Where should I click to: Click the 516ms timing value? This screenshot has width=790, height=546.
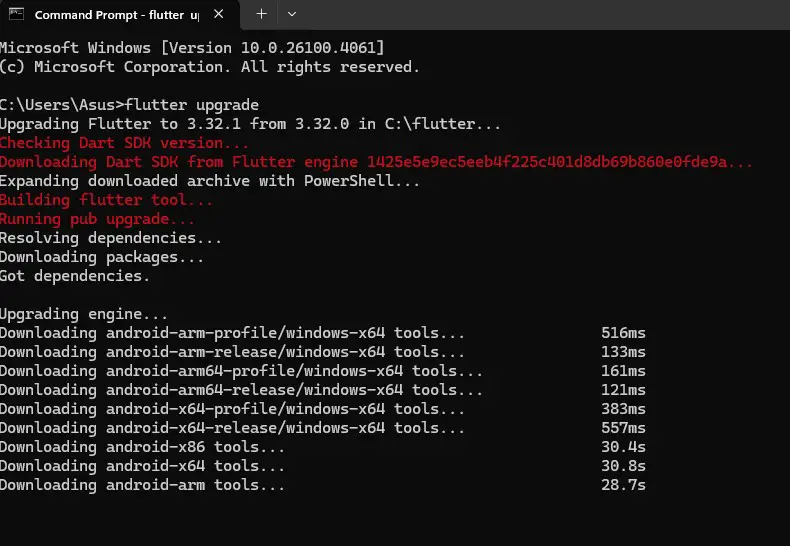[x=623, y=333]
